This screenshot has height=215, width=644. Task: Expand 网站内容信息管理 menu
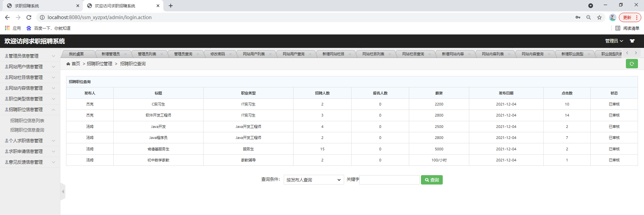[x=30, y=88]
